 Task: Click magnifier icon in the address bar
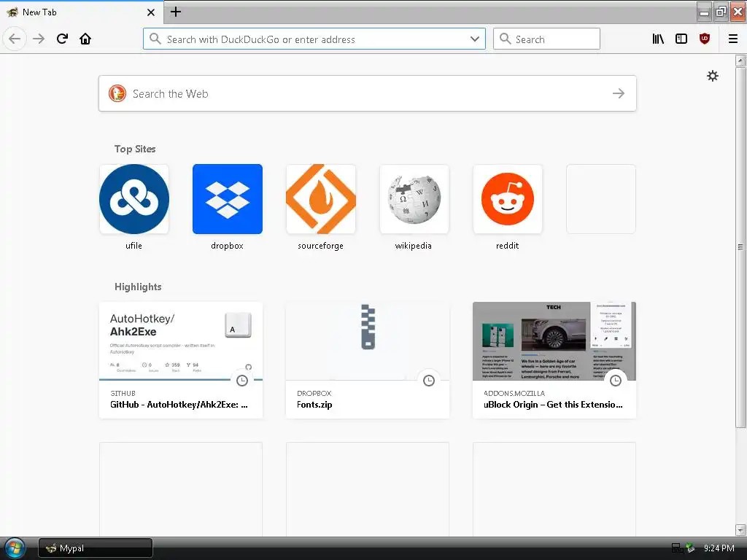[x=155, y=39]
